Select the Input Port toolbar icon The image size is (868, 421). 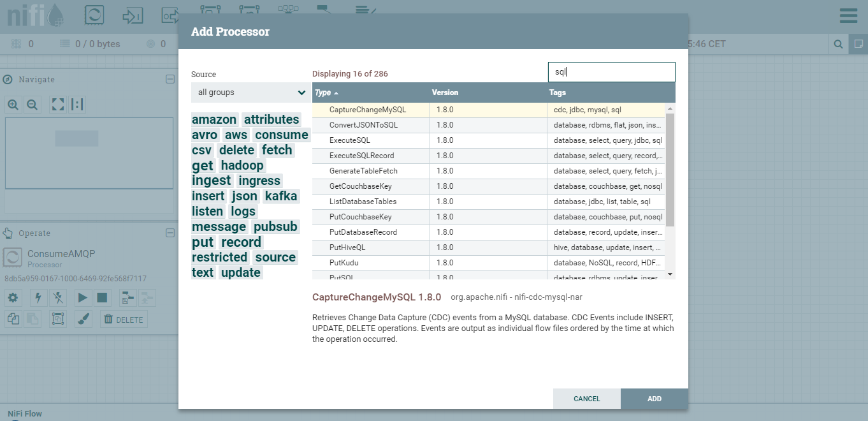point(133,15)
